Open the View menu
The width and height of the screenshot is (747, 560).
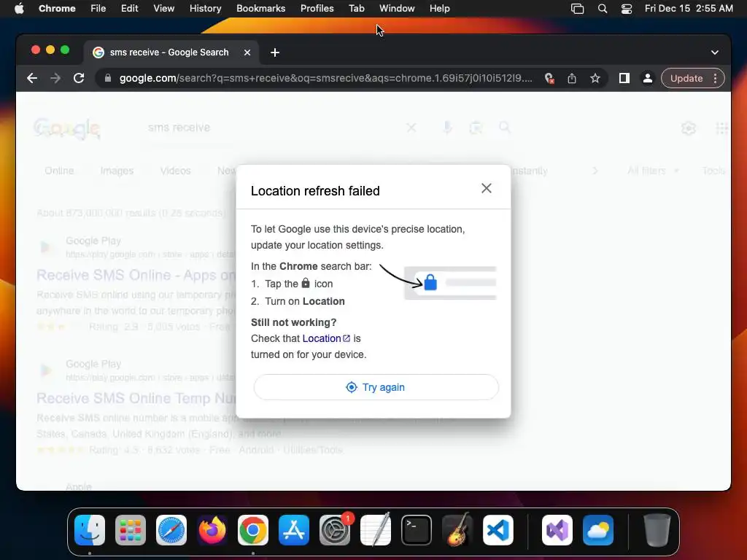(x=163, y=8)
